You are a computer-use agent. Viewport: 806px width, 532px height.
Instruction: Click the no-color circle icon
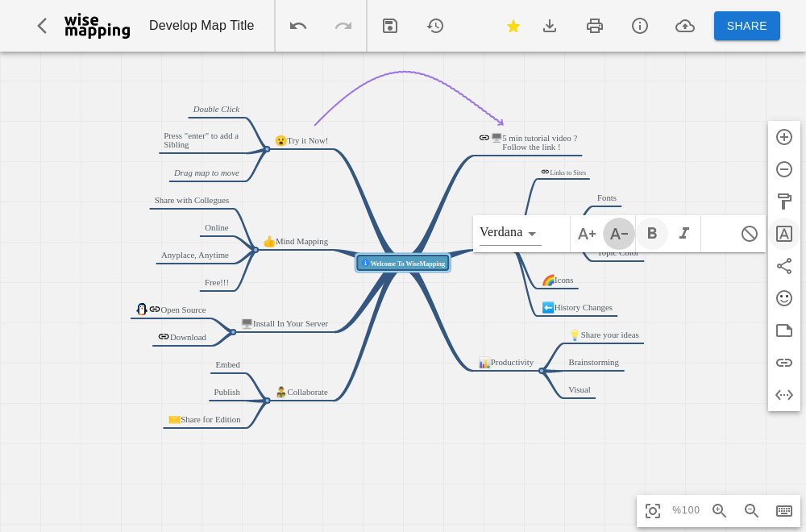pos(750,234)
